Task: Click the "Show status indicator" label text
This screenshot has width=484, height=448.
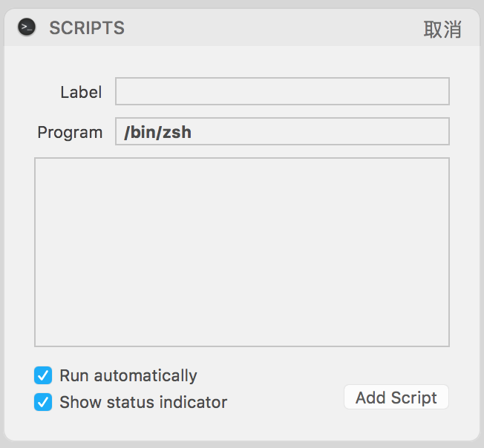Action: (x=143, y=402)
